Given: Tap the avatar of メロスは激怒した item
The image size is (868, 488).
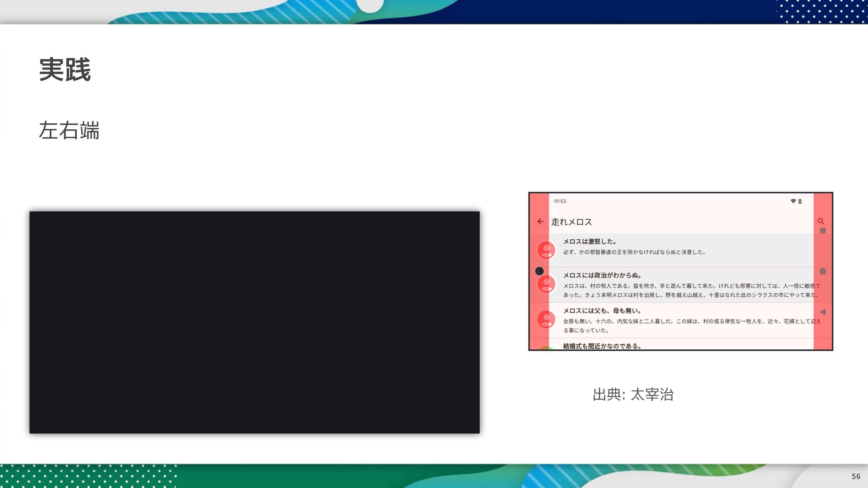Looking at the screenshot, I should 546,250.
